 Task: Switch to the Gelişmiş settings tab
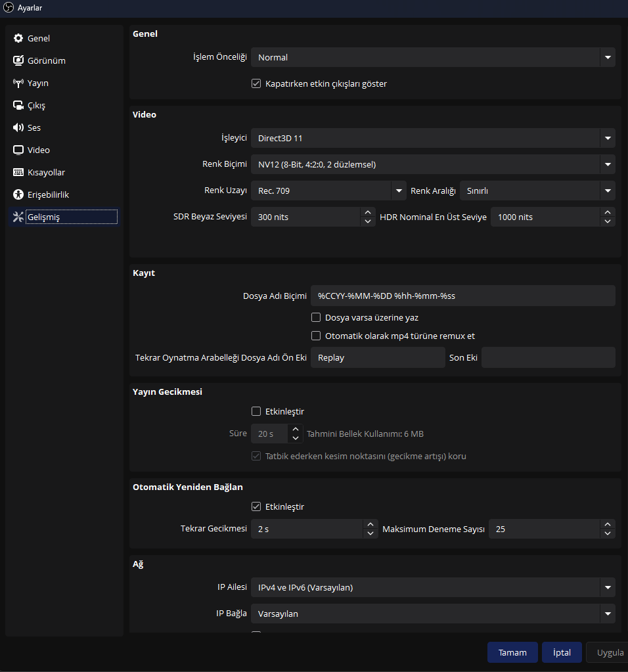click(x=44, y=217)
